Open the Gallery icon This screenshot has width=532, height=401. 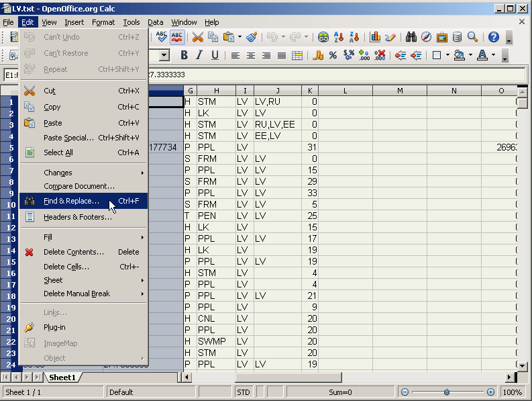pyautogui.click(x=441, y=37)
